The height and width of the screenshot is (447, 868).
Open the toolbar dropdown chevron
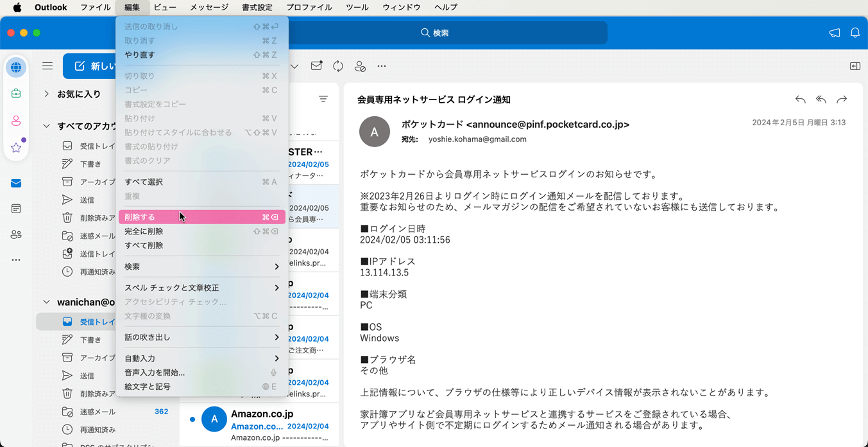(x=294, y=66)
